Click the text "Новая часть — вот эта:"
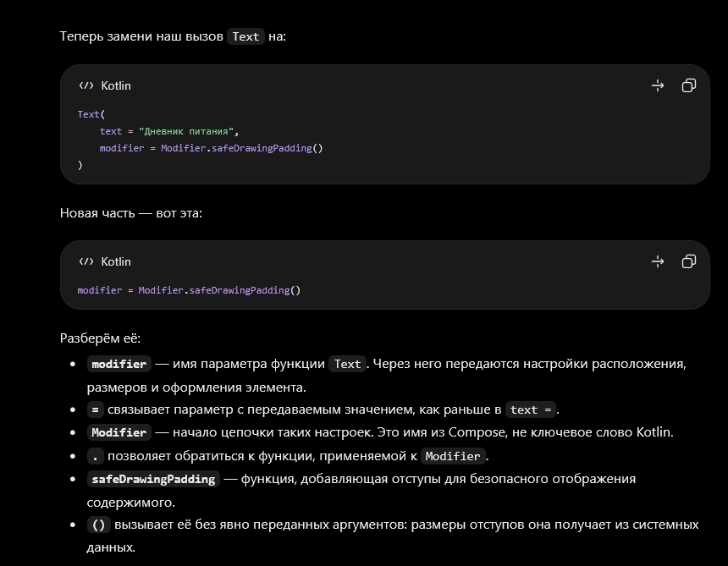728x566 pixels. pyautogui.click(x=131, y=213)
